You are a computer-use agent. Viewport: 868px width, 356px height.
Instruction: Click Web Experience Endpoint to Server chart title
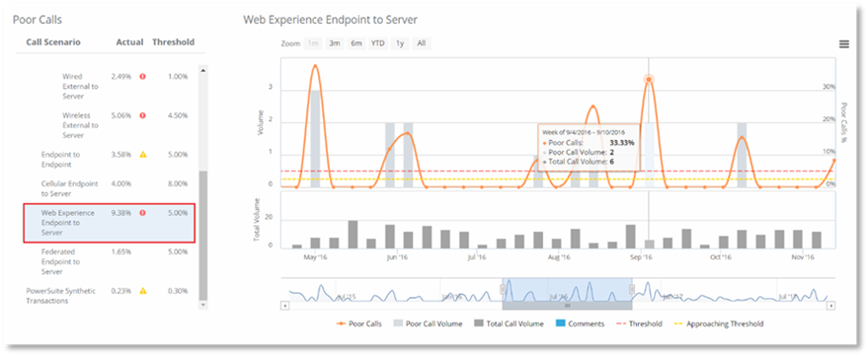point(330,20)
